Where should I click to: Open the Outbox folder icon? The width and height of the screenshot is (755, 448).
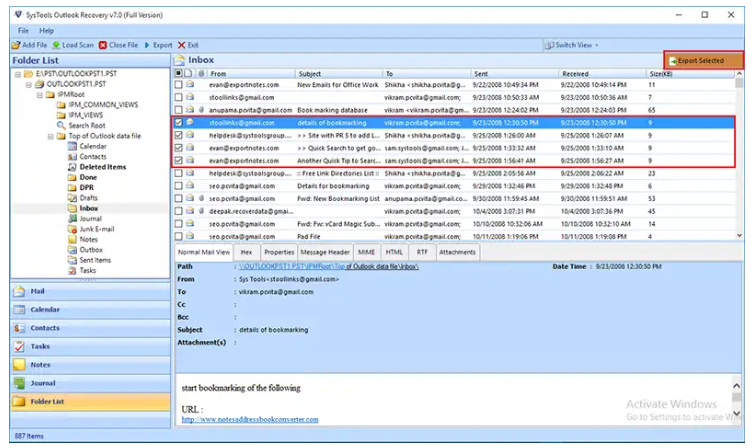[x=72, y=250]
